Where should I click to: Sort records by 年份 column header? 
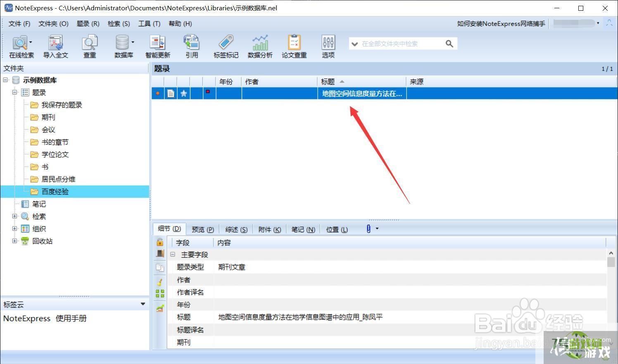coord(229,82)
